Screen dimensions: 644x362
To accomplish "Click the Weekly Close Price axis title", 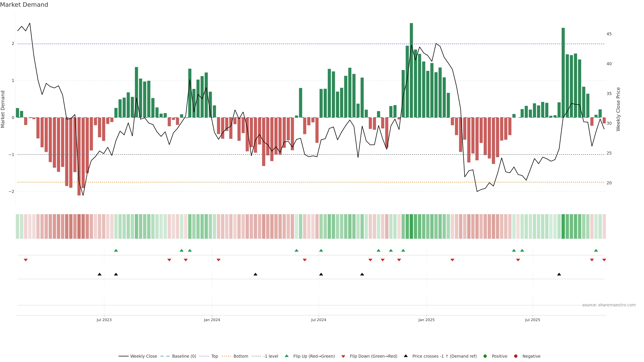I will pyautogui.click(x=618, y=109).
